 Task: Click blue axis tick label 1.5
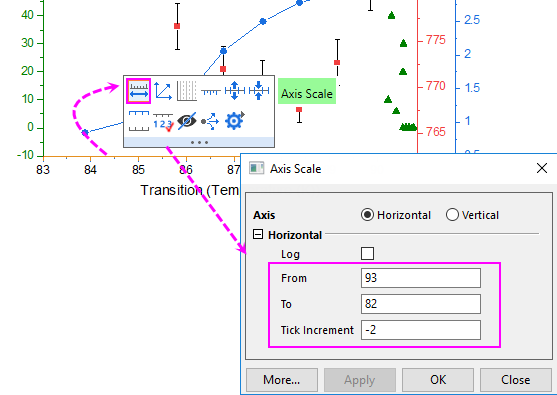[472, 88]
